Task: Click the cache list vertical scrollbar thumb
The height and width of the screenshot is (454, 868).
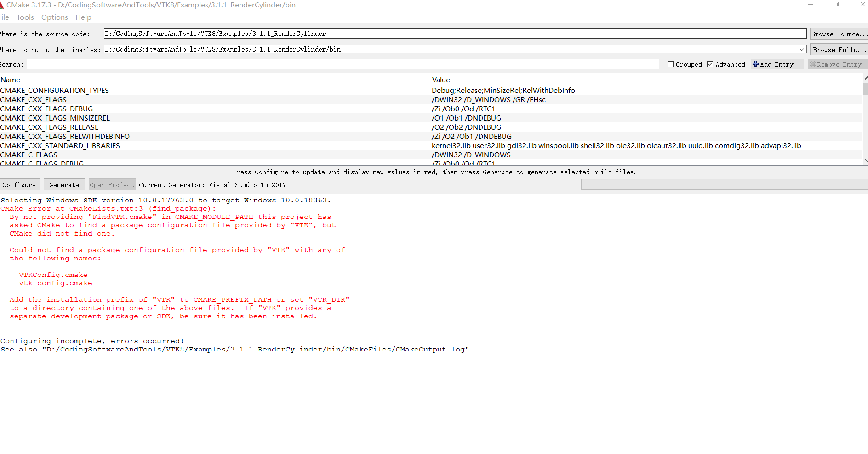Action: point(865,89)
